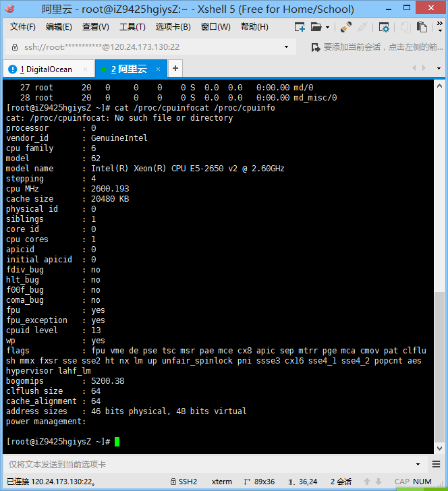Viewport: 448px width, 491px height.
Task: Open the 查看(V) menu
Action: tap(95, 27)
